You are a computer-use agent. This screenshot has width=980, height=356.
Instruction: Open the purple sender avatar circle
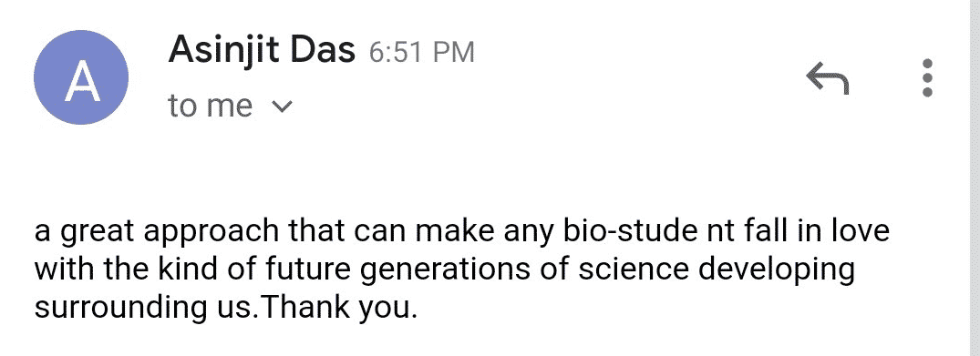point(81,77)
